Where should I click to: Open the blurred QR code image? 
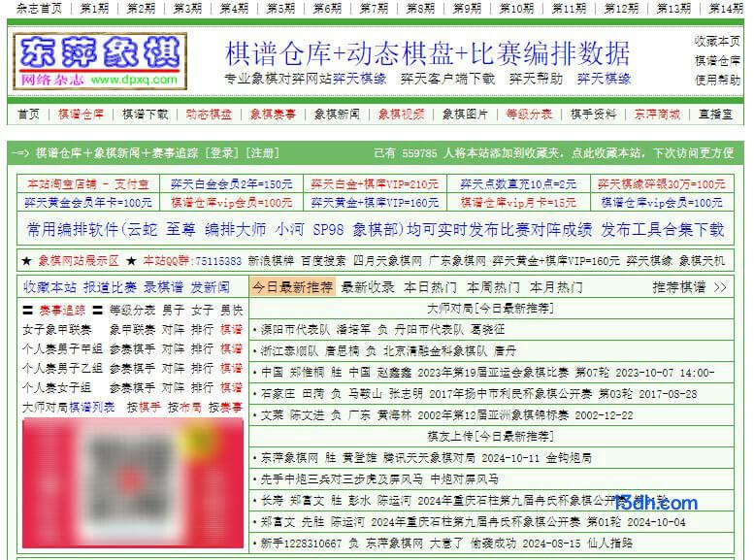pyautogui.click(x=133, y=482)
